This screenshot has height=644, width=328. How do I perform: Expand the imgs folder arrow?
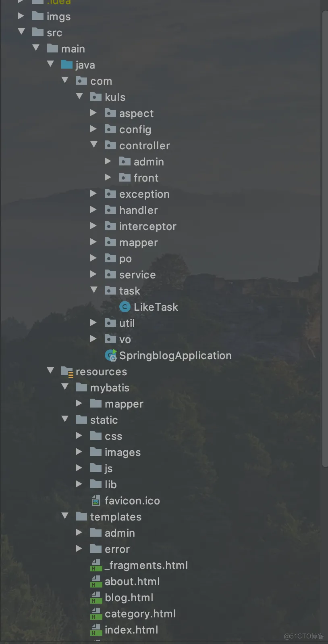pos(21,16)
